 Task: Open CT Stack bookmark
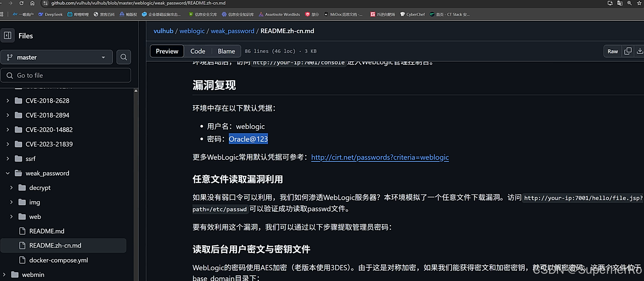pos(450,14)
